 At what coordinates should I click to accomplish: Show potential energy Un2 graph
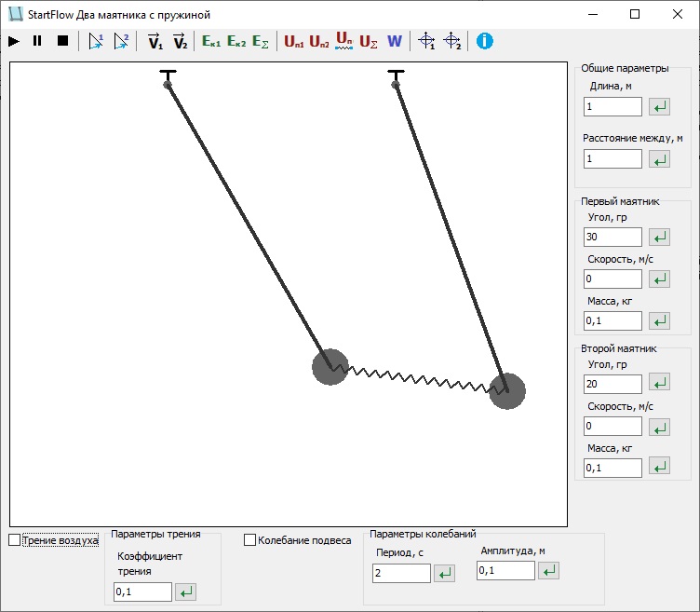(x=319, y=42)
